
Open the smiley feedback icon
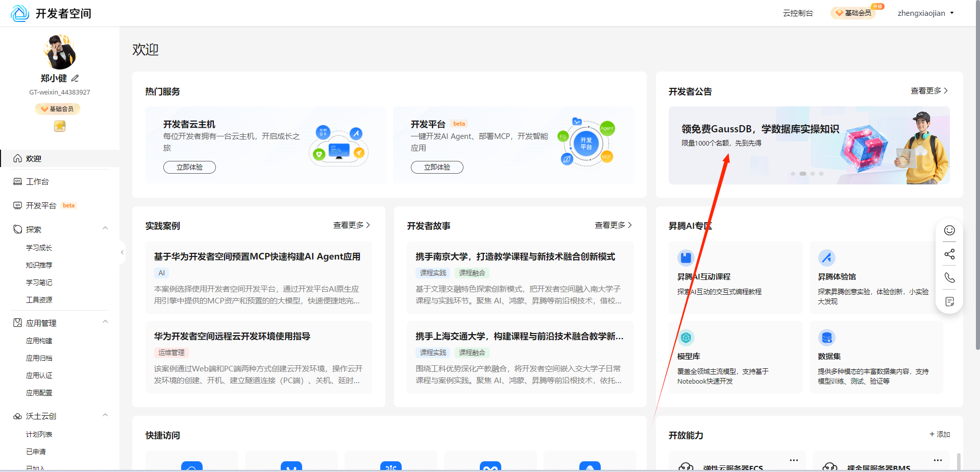tap(949, 230)
